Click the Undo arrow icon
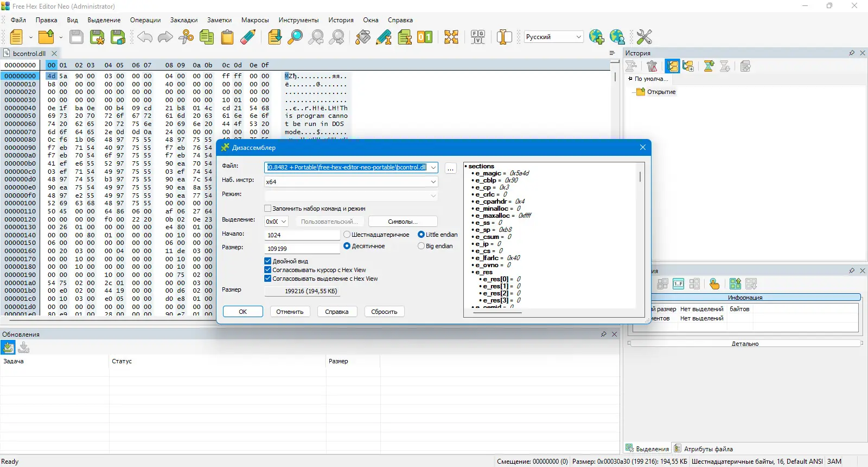Screen dimensions: 868x467 click(145, 37)
